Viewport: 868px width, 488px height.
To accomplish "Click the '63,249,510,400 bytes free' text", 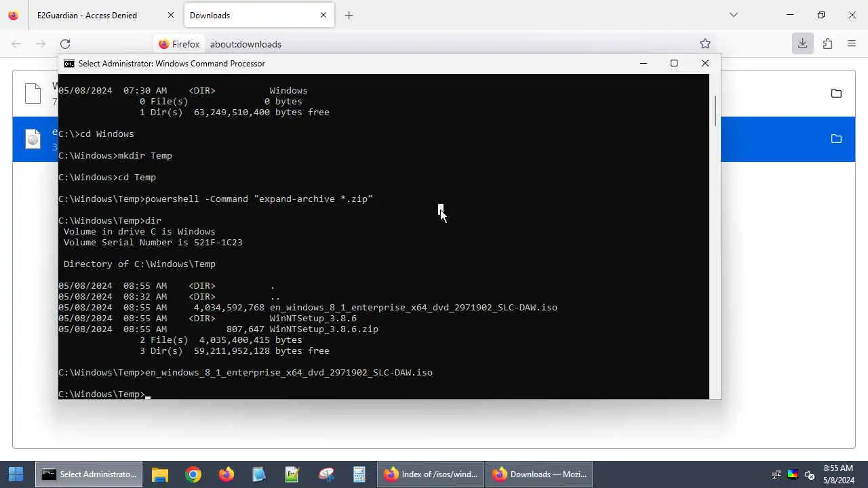I will [x=262, y=113].
